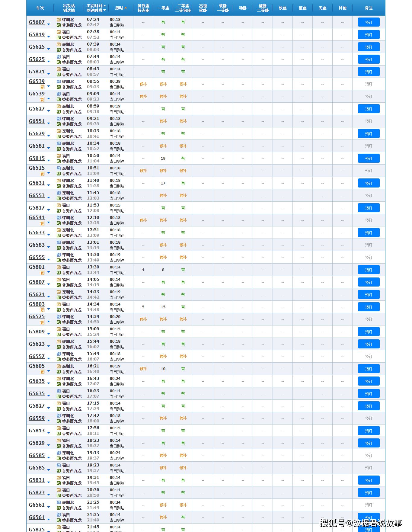Click the 复 icon under G6539 departing 08:55
412x532 pixels.
point(42,87)
